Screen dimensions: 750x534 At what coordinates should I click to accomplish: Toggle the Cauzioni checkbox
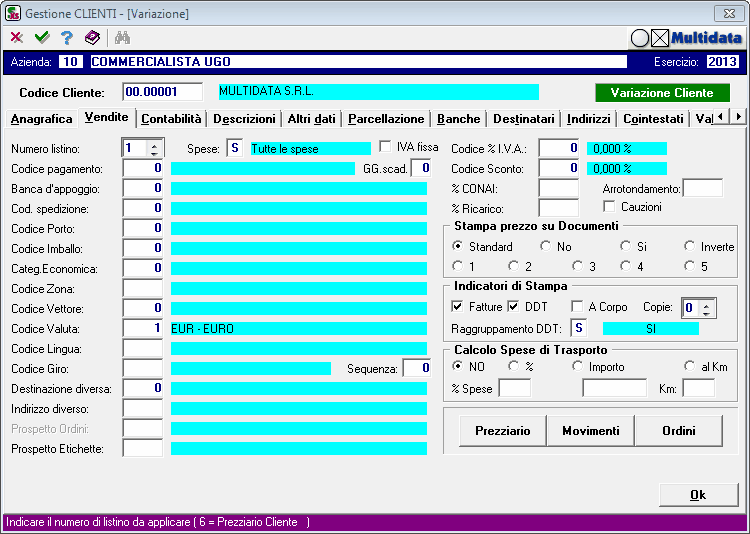(x=609, y=207)
